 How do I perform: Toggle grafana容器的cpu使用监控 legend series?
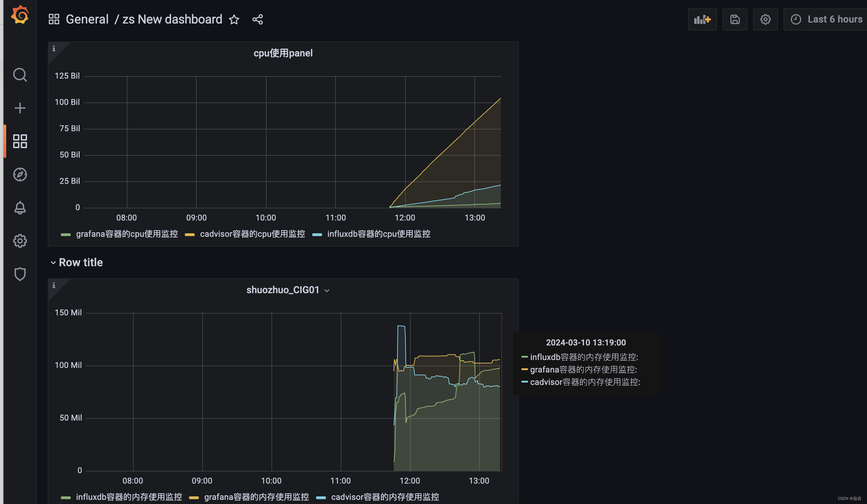tap(127, 234)
